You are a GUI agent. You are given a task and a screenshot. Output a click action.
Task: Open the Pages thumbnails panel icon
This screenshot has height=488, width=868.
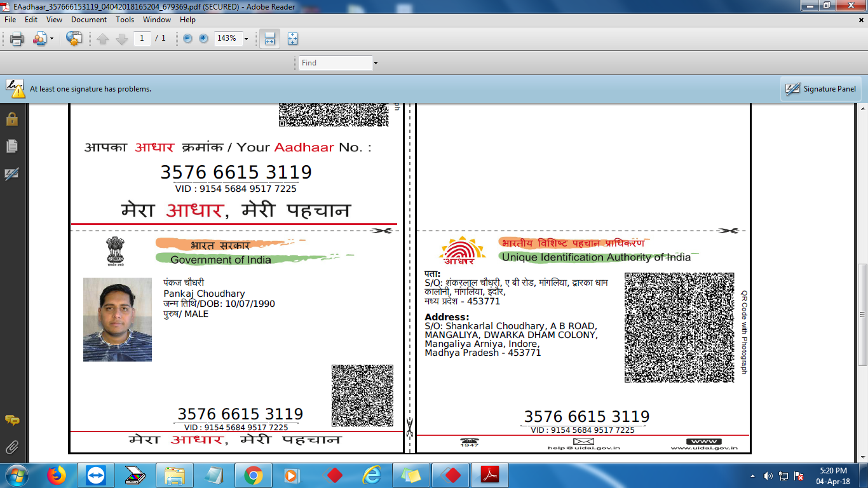(11, 146)
